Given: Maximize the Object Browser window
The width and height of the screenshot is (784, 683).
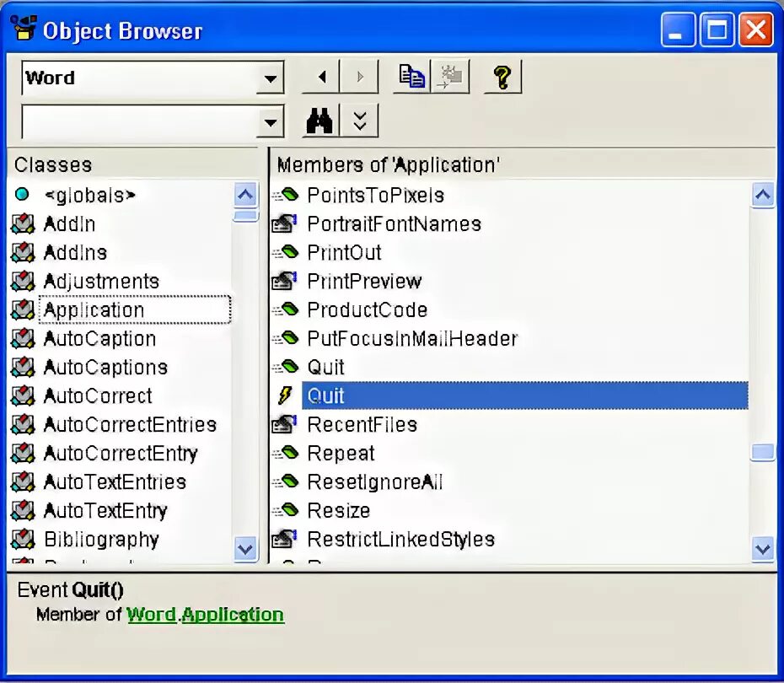Looking at the screenshot, I should pos(717,30).
